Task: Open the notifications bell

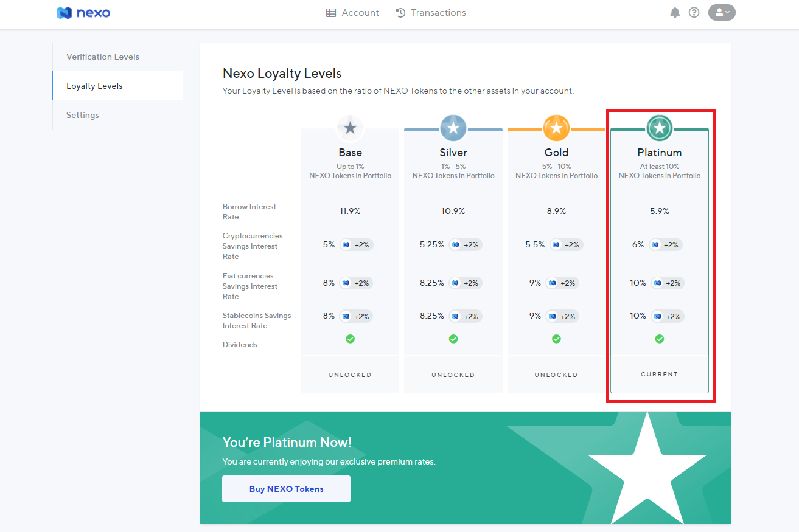Action: (x=675, y=12)
